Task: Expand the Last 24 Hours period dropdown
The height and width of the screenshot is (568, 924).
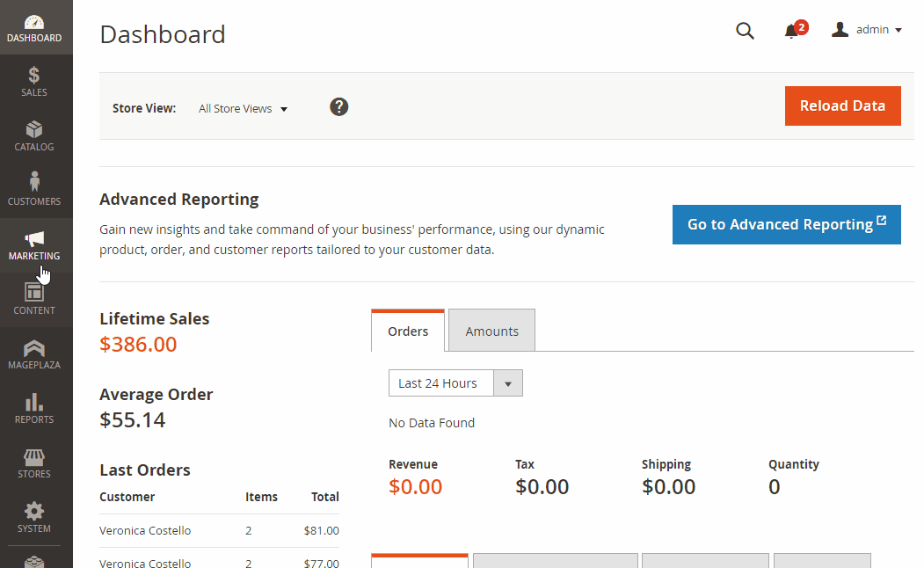Action: tap(455, 383)
